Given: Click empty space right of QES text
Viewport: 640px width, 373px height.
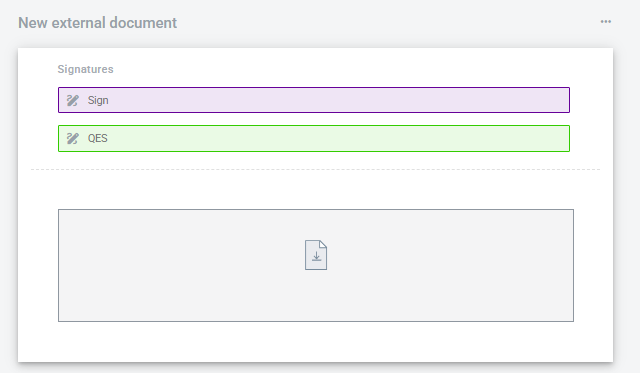Looking at the screenshot, I should coord(339,138).
